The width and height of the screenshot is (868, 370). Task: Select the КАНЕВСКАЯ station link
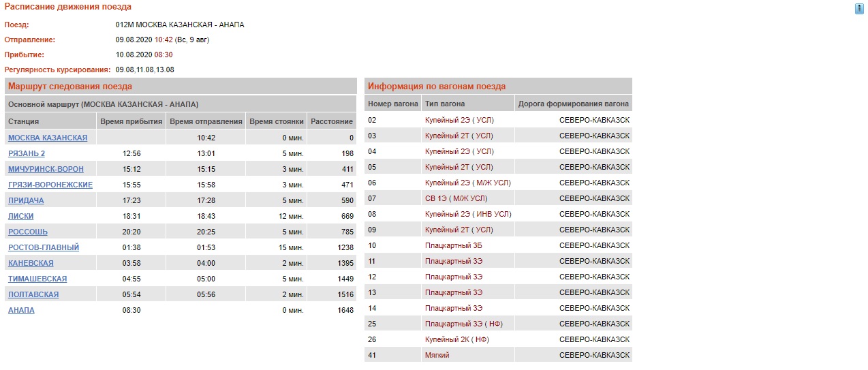[31, 263]
